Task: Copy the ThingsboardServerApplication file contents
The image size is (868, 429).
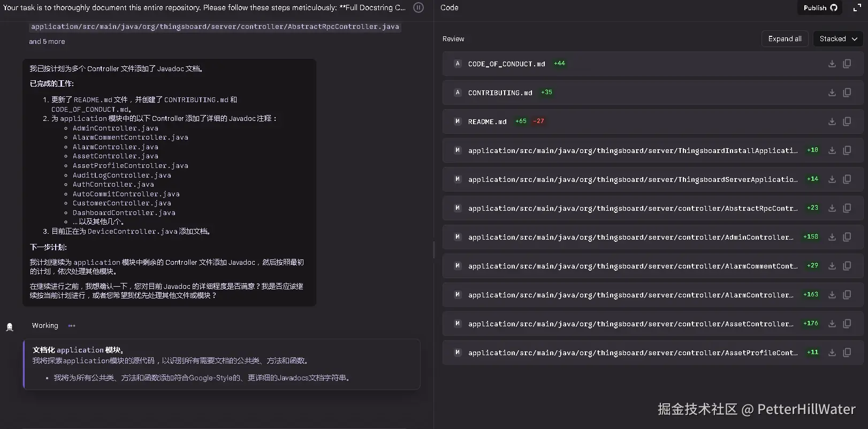Action: point(847,179)
